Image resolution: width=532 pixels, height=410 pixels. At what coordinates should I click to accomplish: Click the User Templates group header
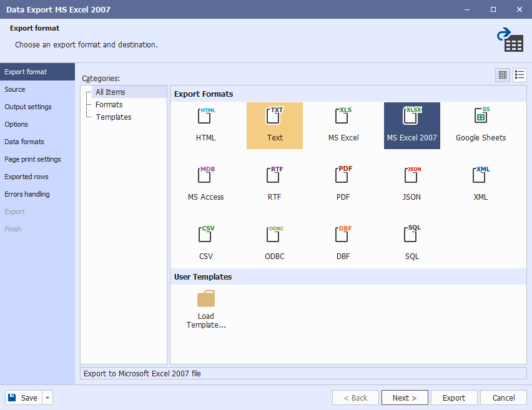[348, 276]
